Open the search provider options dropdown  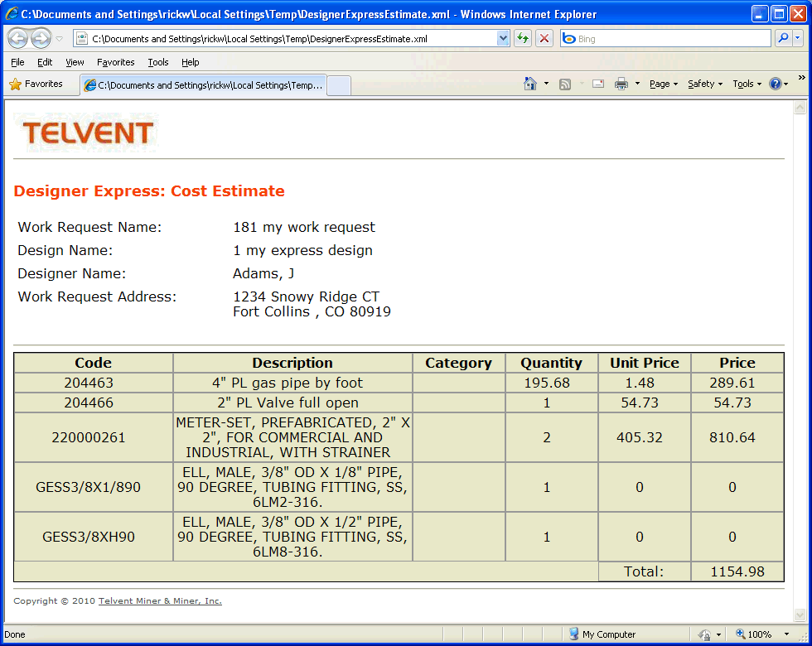[798, 38]
